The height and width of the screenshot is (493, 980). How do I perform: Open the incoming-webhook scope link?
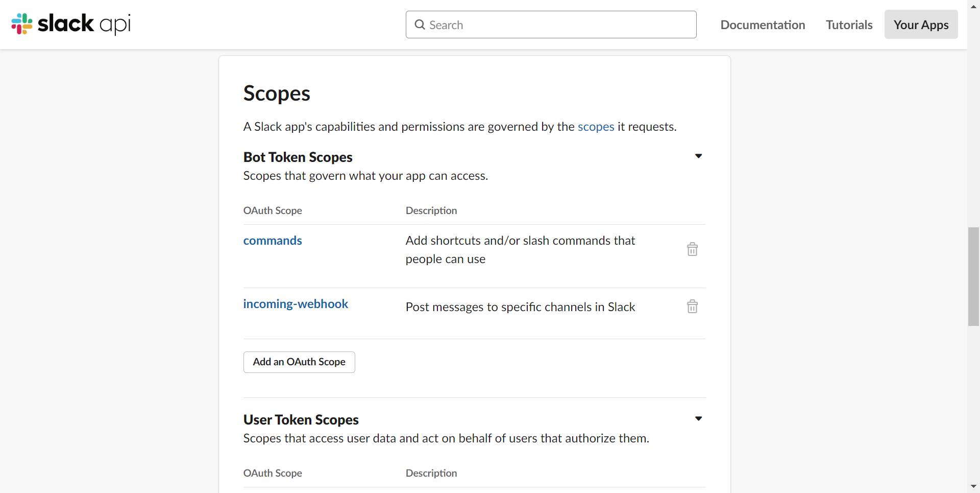point(296,304)
